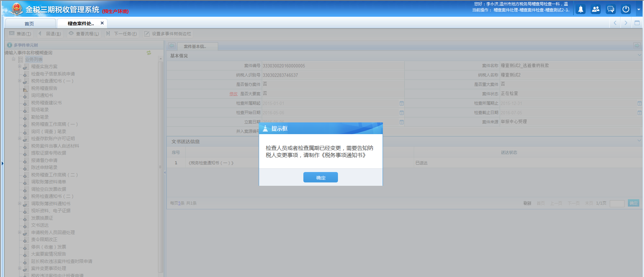Open calendar for 检查所属期止
The image size is (644, 277).
click(x=640, y=103)
